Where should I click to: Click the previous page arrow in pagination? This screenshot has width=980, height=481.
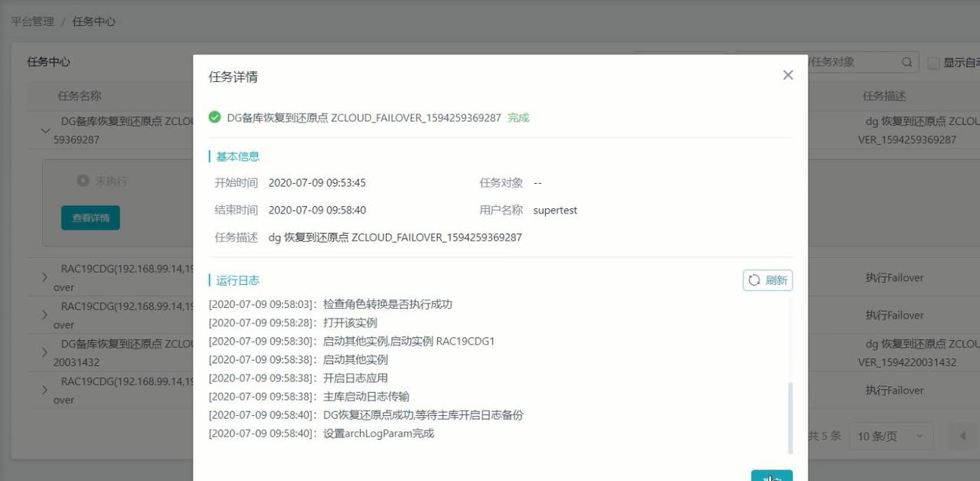point(963,436)
